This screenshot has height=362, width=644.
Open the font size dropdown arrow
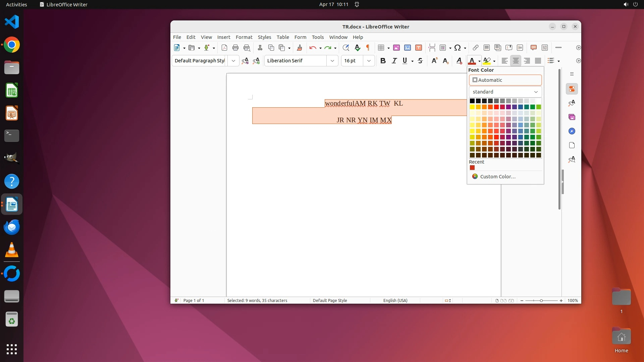369,61
